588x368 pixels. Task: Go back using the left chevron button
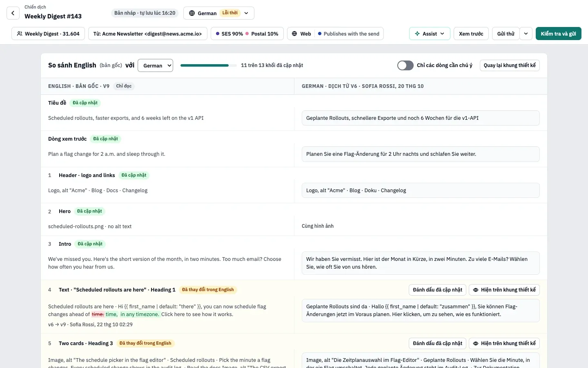13,13
